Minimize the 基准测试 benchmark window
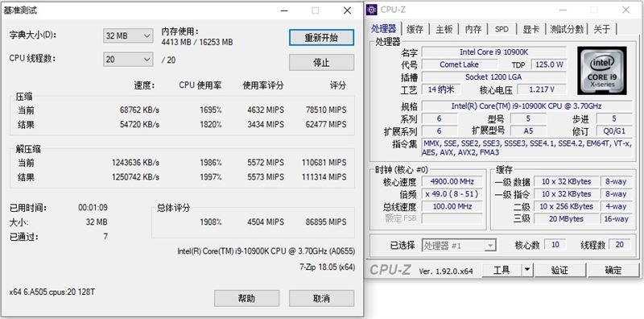Viewport: 644px width, 319px height. 283,10
